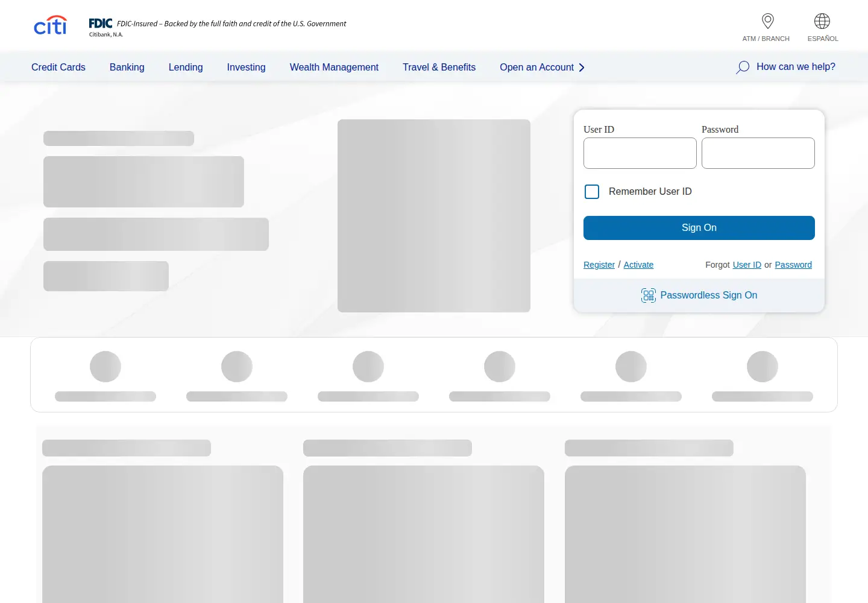
Task: Click the ESPAÑOL label
Action: tap(823, 39)
